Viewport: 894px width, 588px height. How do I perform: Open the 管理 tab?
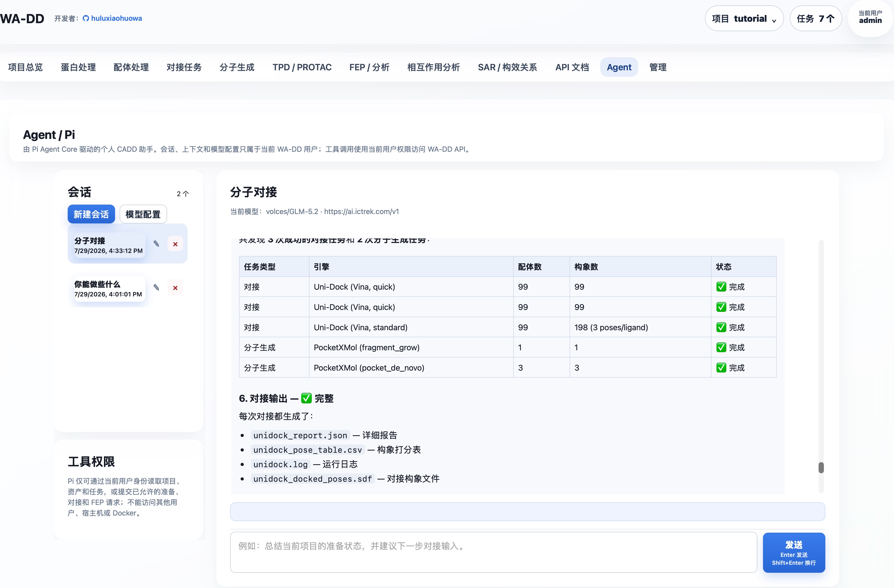point(658,67)
